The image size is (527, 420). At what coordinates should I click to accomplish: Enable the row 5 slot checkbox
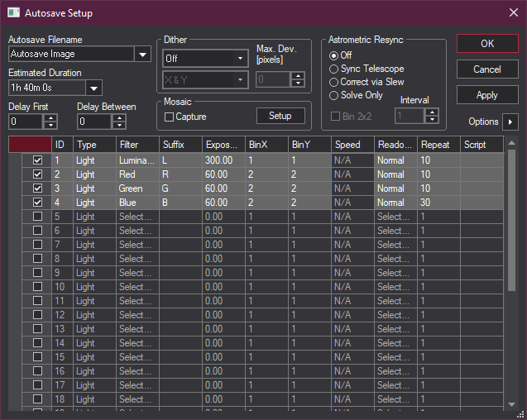[37, 217]
